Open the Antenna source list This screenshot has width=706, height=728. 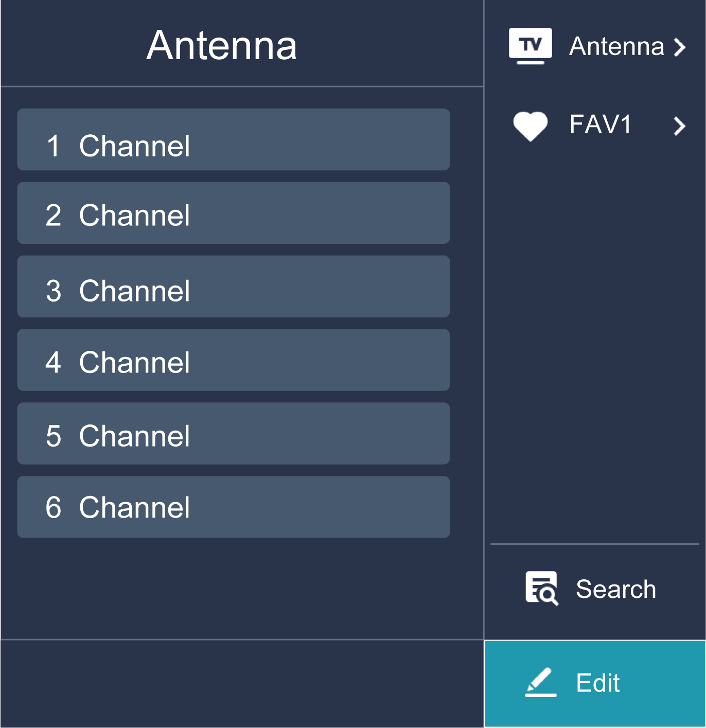click(616, 47)
